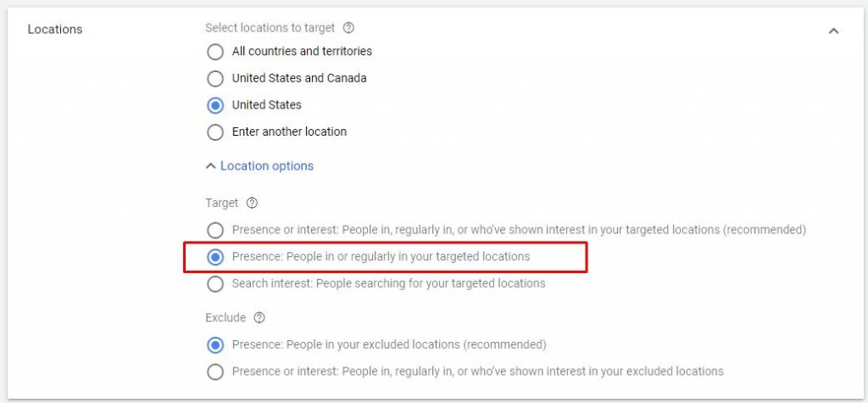Select the 'United States' radio button
The width and height of the screenshot is (868, 403).
[x=215, y=105]
